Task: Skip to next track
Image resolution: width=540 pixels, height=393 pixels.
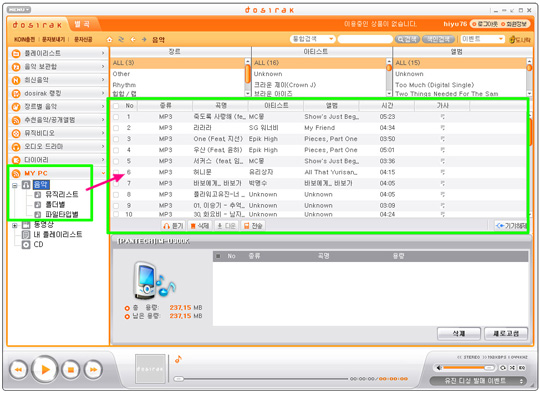Action: 93,370
